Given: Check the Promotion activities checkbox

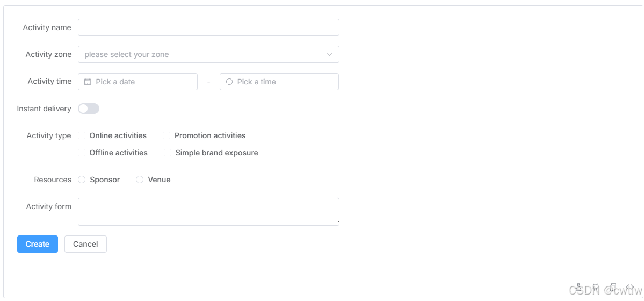Looking at the screenshot, I should point(167,135).
